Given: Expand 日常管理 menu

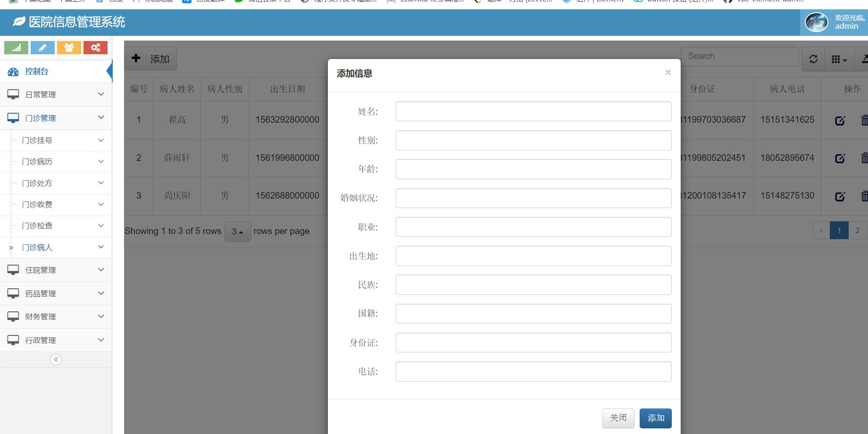Looking at the screenshot, I should [56, 94].
